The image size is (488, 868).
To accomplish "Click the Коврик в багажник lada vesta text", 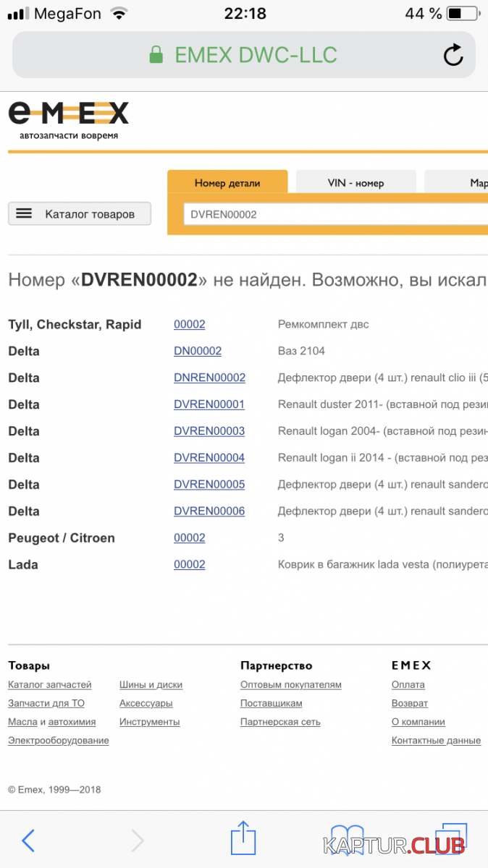I will (383, 565).
